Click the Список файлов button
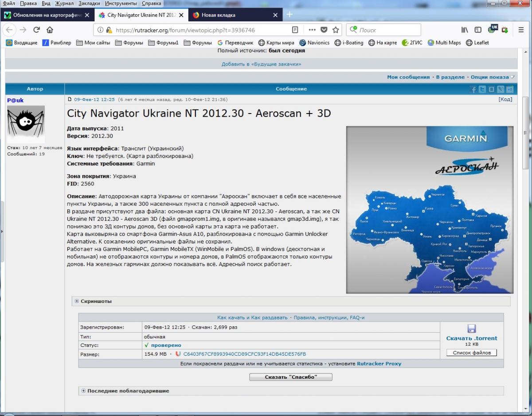Viewport: 532px width, 416px height. [472, 353]
